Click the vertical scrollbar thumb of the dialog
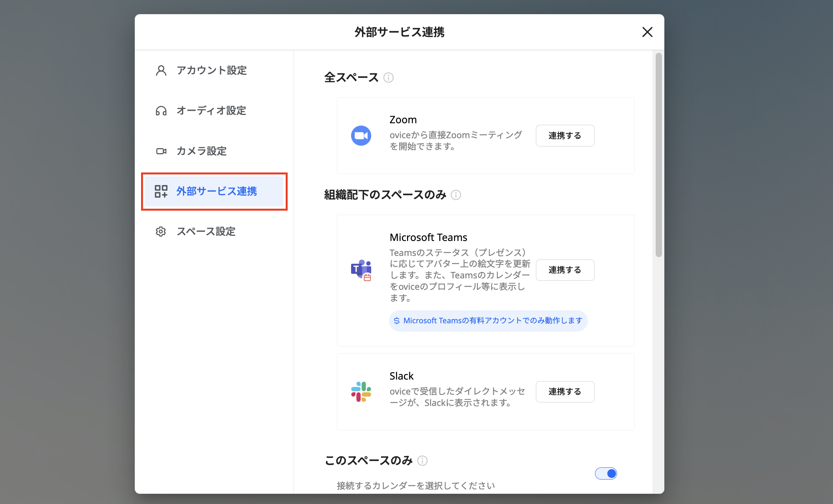Viewport: 833px width, 504px height. [659, 155]
